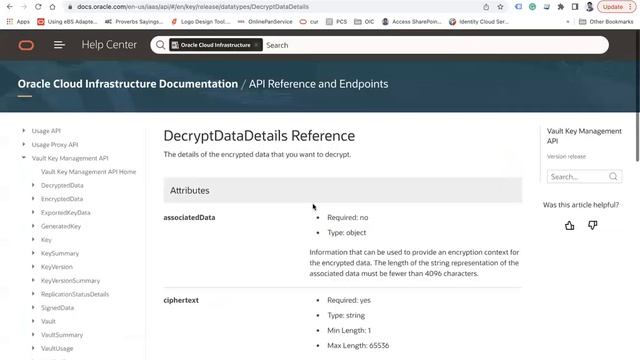This screenshot has height=360, width=640.
Task: Remove Oracle Cloud Infrastructure search filter
Action: click(256, 45)
